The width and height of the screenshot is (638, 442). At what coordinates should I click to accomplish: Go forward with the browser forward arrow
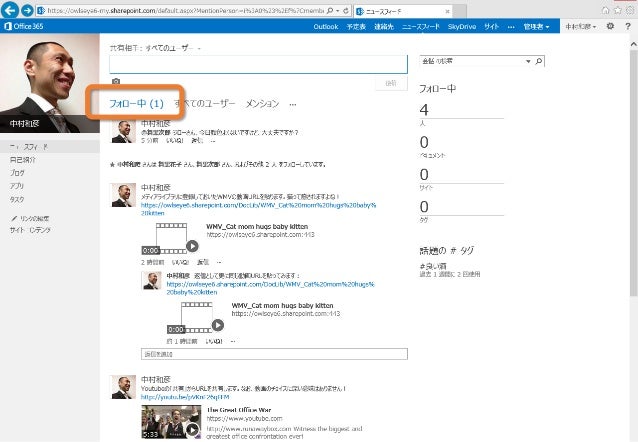(x=27, y=10)
